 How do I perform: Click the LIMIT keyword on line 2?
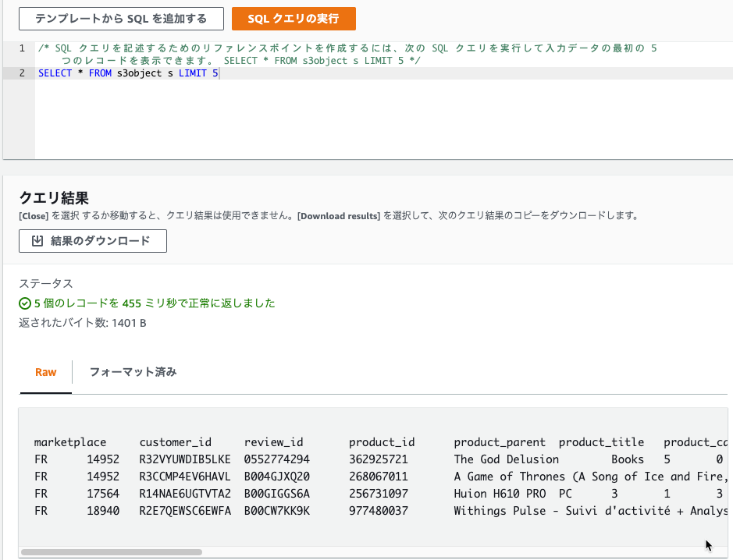pyautogui.click(x=193, y=73)
